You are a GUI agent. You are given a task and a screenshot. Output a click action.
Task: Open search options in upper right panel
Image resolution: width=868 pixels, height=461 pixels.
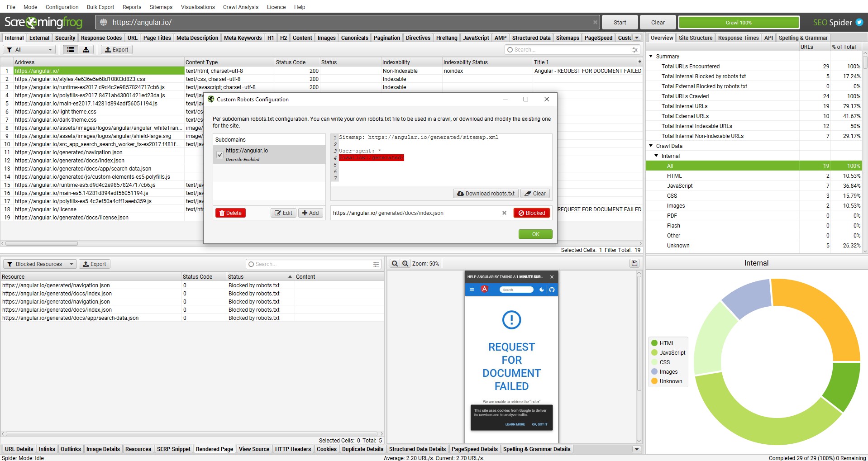(635, 50)
